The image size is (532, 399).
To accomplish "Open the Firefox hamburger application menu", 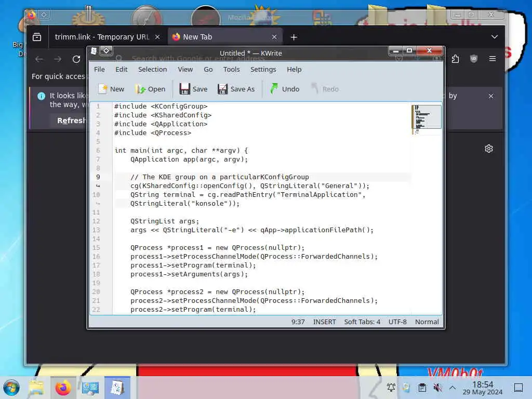I will coord(493,59).
